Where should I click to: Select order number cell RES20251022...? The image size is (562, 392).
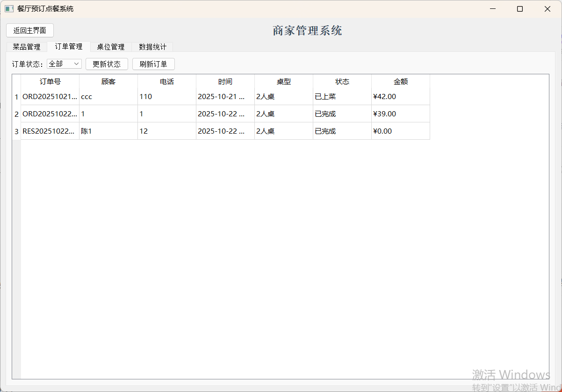[x=50, y=131]
